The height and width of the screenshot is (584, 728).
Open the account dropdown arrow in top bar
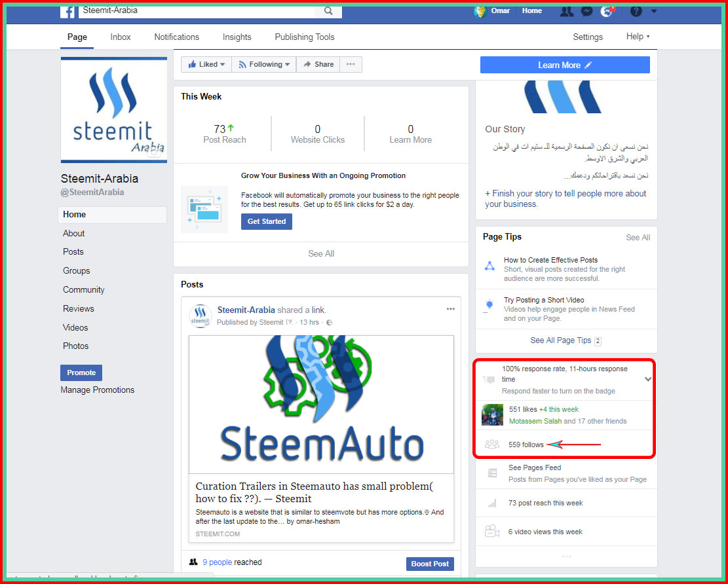pyautogui.click(x=654, y=11)
